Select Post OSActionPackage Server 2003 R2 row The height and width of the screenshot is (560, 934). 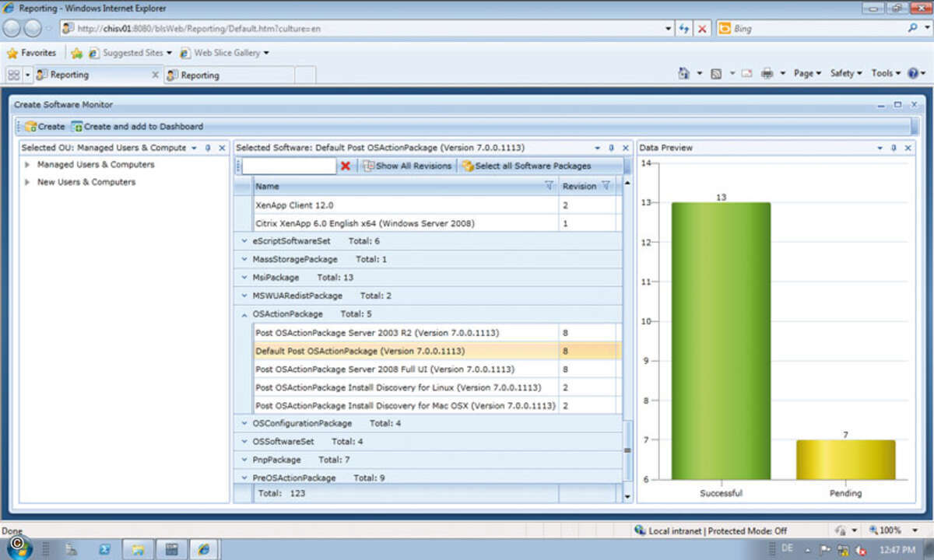click(x=438, y=333)
